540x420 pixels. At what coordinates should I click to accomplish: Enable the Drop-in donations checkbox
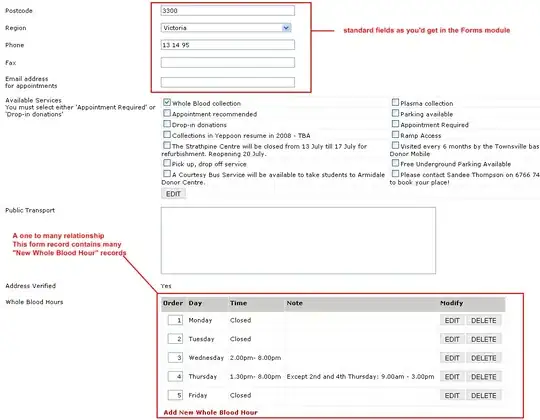tap(167, 124)
